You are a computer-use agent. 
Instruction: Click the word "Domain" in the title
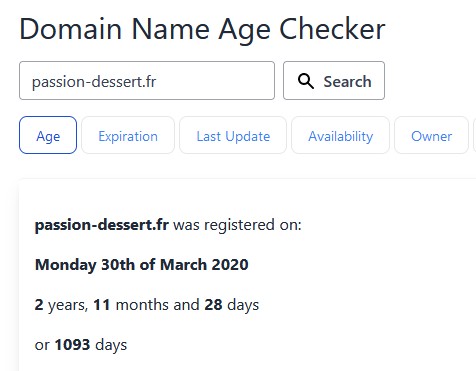71,29
